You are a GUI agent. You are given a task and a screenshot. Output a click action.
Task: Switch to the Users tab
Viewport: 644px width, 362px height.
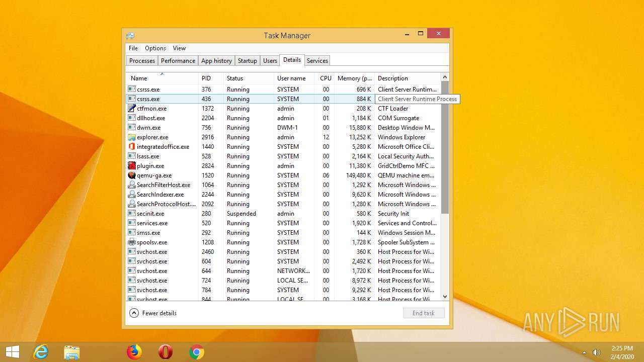tap(270, 61)
